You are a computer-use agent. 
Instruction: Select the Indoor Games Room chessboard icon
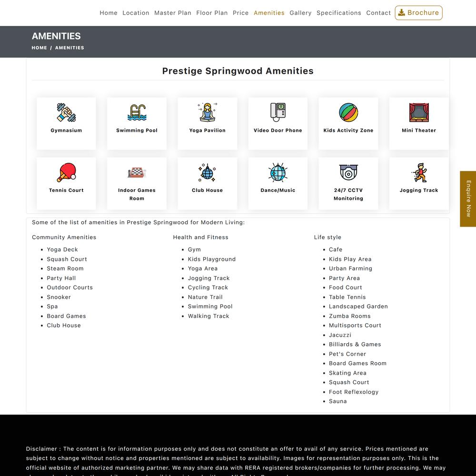pyautogui.click(x=137, y=173)
